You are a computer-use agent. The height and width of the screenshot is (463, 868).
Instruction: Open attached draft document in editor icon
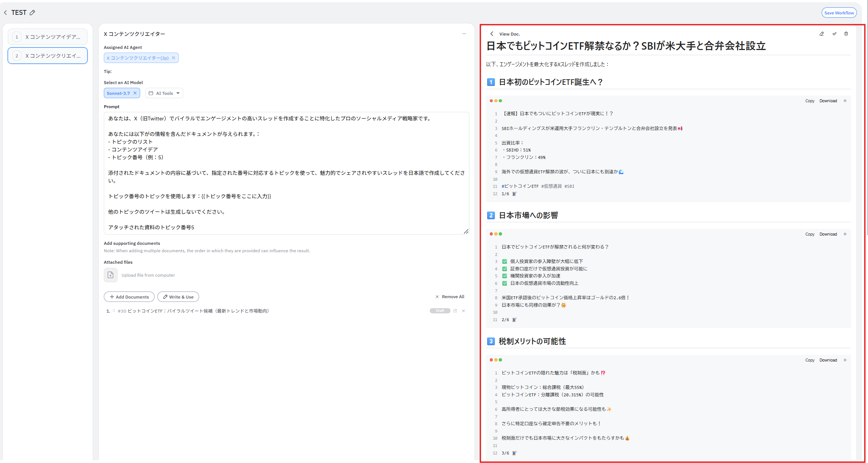coord(455,311)
